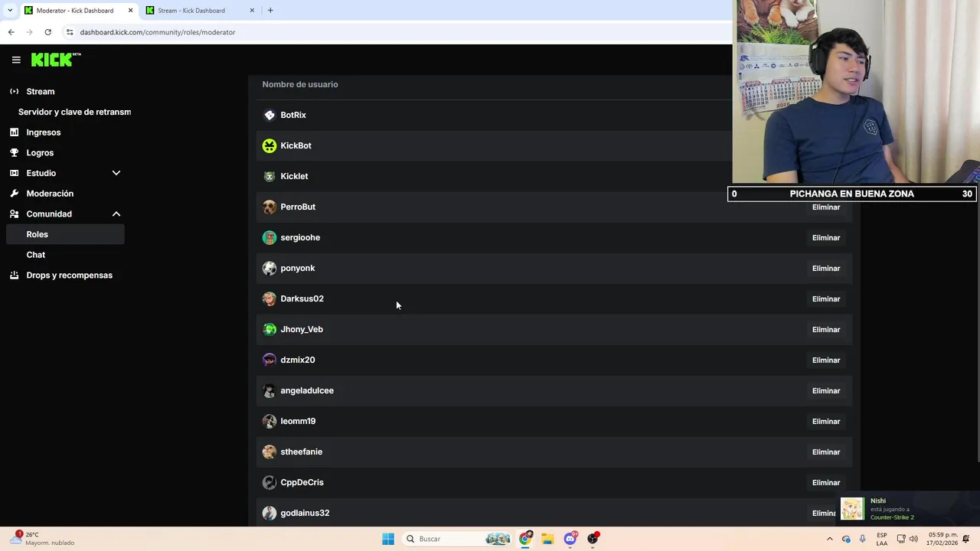Click the Logros trophy icon

coord(14,153)
